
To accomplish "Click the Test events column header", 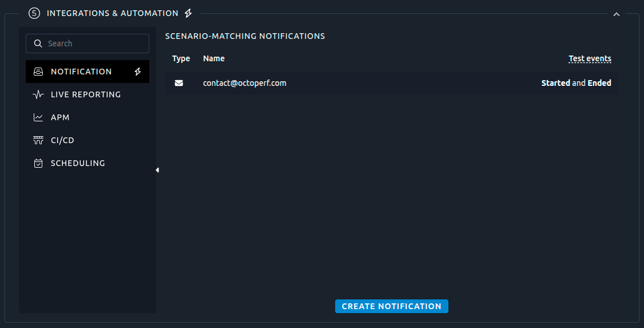I will pos(590,58).
